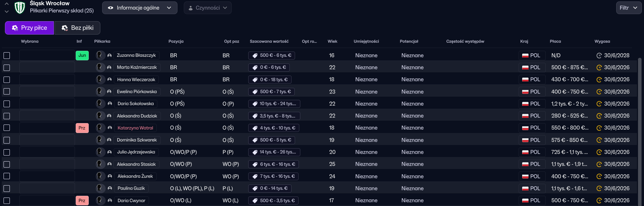The height and width of the screenshot is (206, 644).
Task: Click the Polish flag POL in Daria Sokołowska's row
Action: click(x=531, y=104)
